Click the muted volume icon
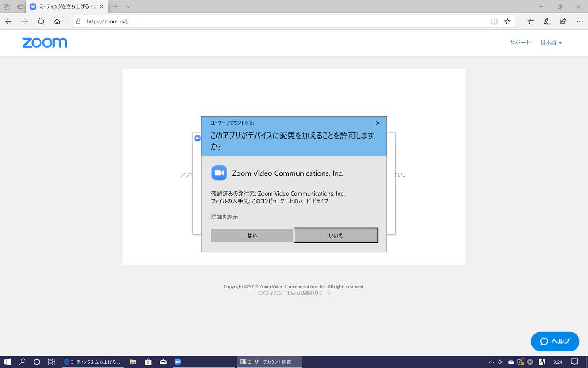Screen dimensions: 588x368 [x=501, y=362]
